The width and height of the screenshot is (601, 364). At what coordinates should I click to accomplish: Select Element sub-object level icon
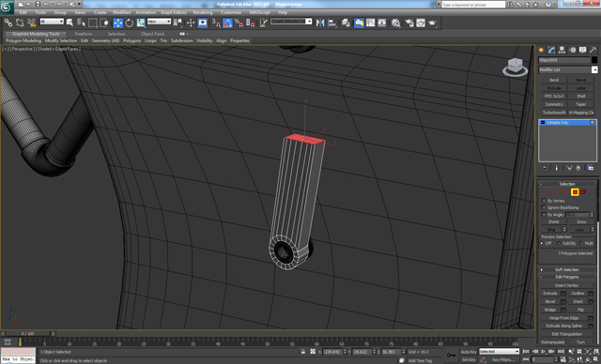tap(583, 192)
